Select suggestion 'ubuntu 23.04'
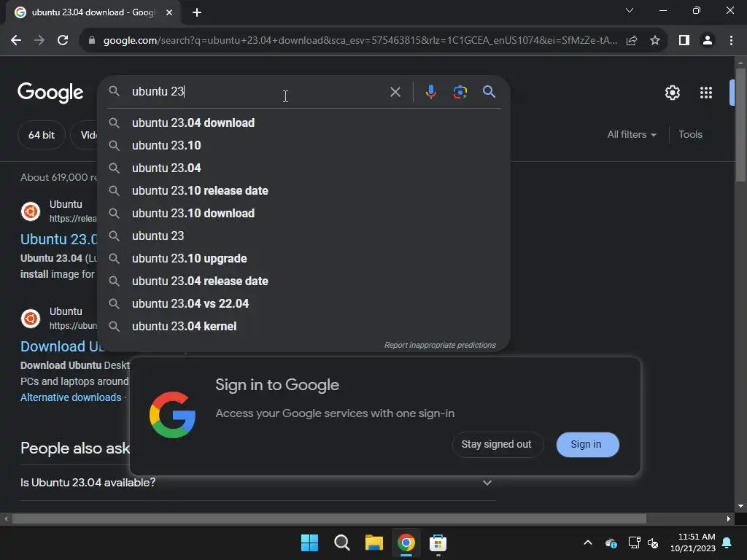747x560 pixels. [303, 168]
